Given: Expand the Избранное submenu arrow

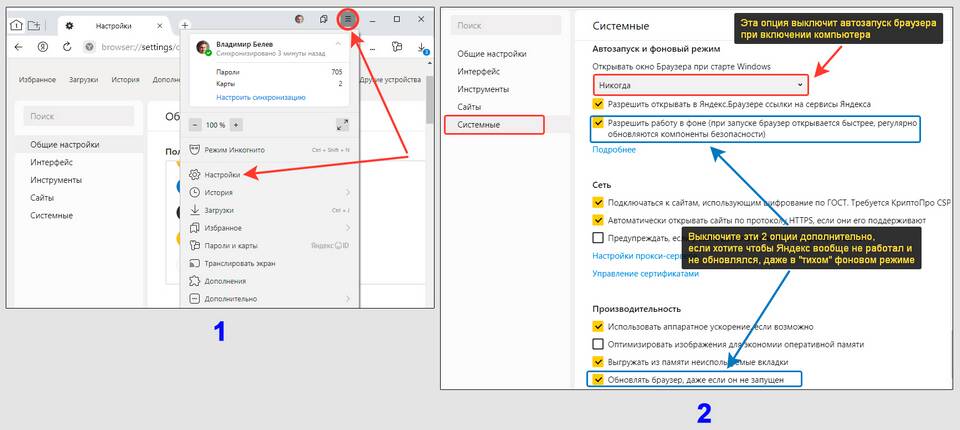Looking at the screenshot, I should [x=348, y=228].
